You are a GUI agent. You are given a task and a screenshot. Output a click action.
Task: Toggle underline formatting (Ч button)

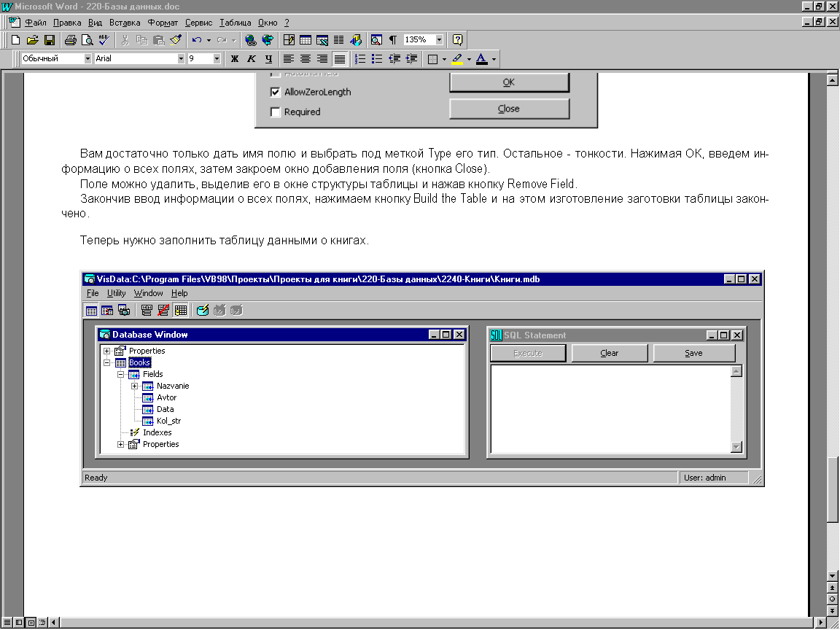coord(268,59)
